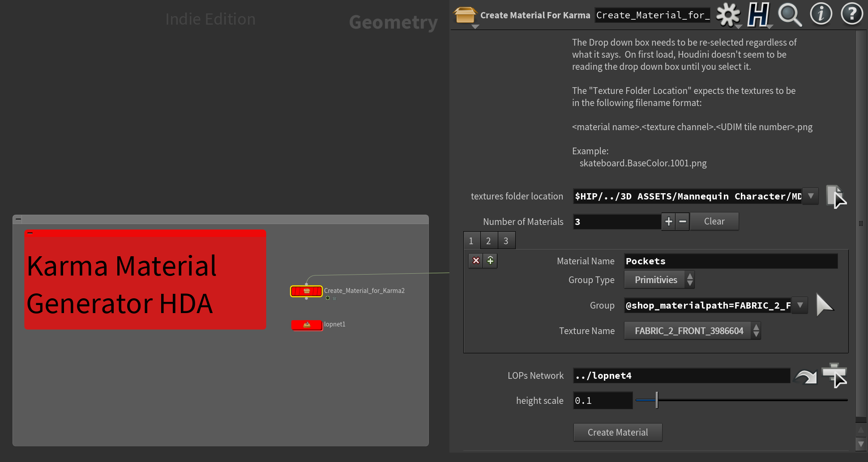868x462 pixels.
Task: Select the lopnet1 node icon
Action: (x=307, y=325)
